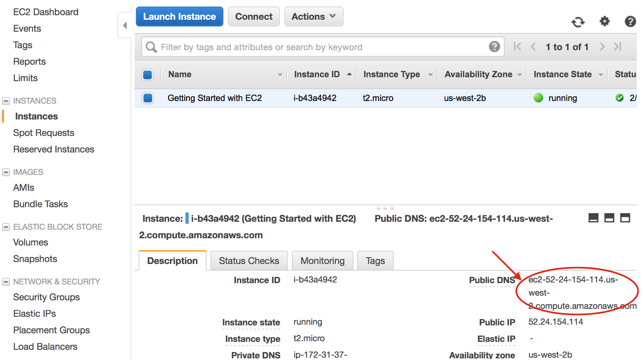Image resolution: width=644 pixels, height=361 pixels.
Task: Minimize the details pane to the smallest layout
Action: (593, 218)
